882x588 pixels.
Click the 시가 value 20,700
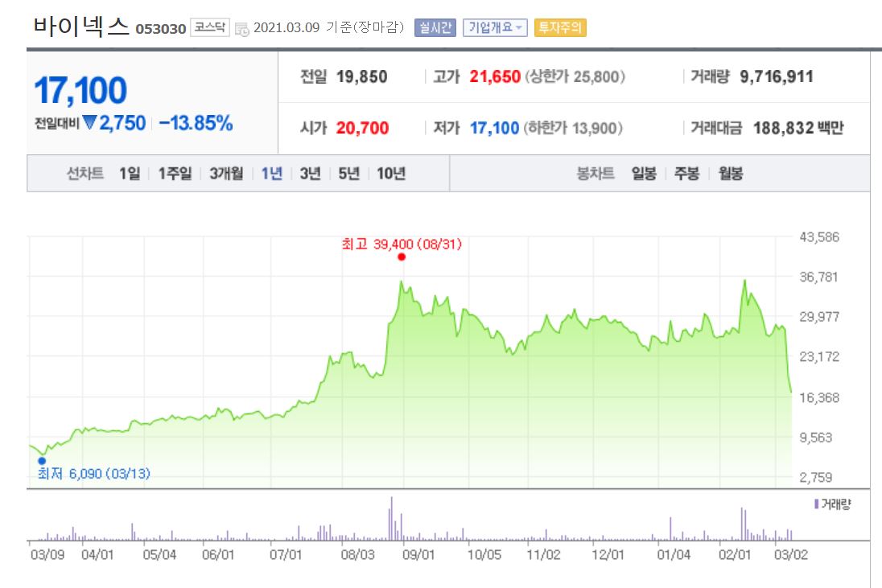tap(362, 128)
